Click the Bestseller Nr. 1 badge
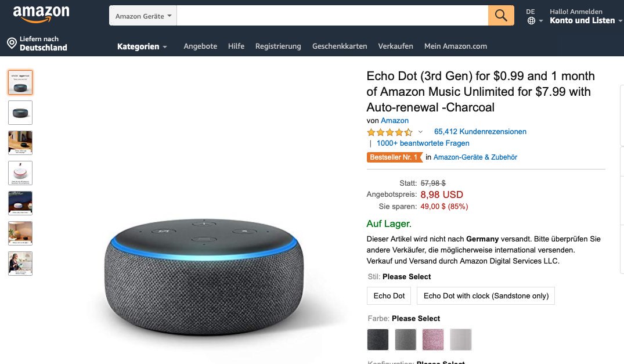 click(x=394, y=157)
